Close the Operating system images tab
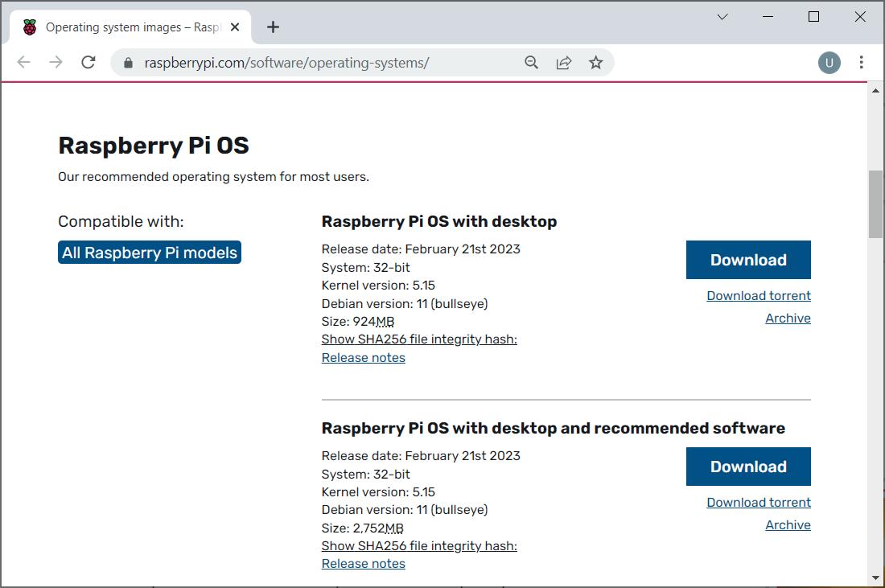The width and height of the screenshot is (885, 588). (x=235, y=27)
